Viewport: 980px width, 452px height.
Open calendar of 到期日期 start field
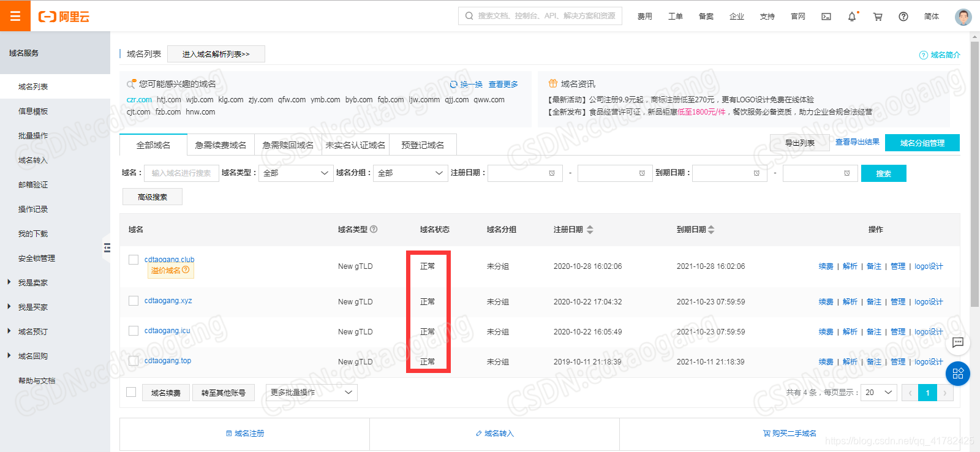[x=756, y=173]
